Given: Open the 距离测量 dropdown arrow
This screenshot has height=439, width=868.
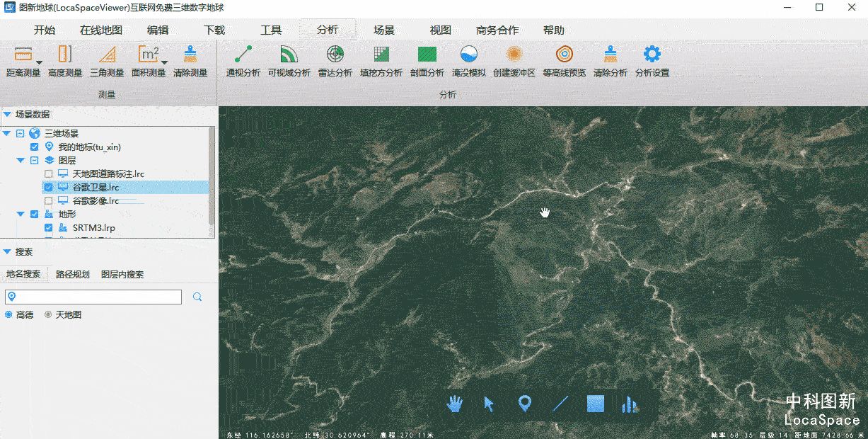Looking at the screenshot, I should (x=39, y=62).
